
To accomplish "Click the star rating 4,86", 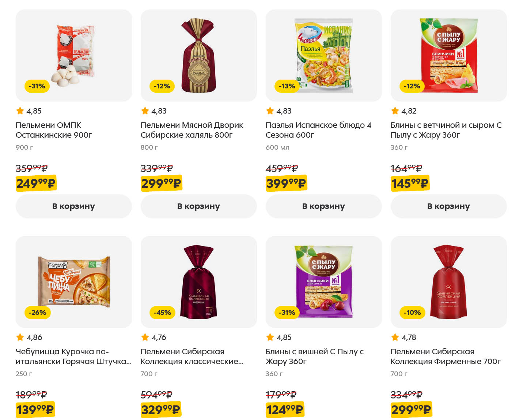I will coord(29,337).
